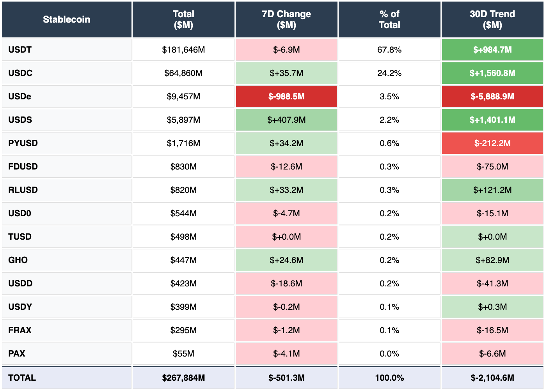
Task: Click the $-2,104.6M total trend cell
Action: (x=492, y=378)
